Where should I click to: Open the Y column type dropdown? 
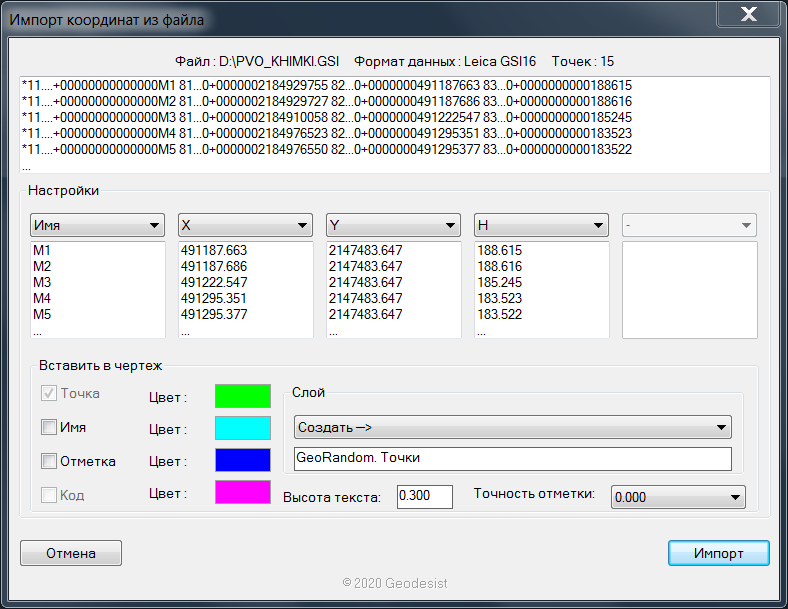tap(393, 225)
